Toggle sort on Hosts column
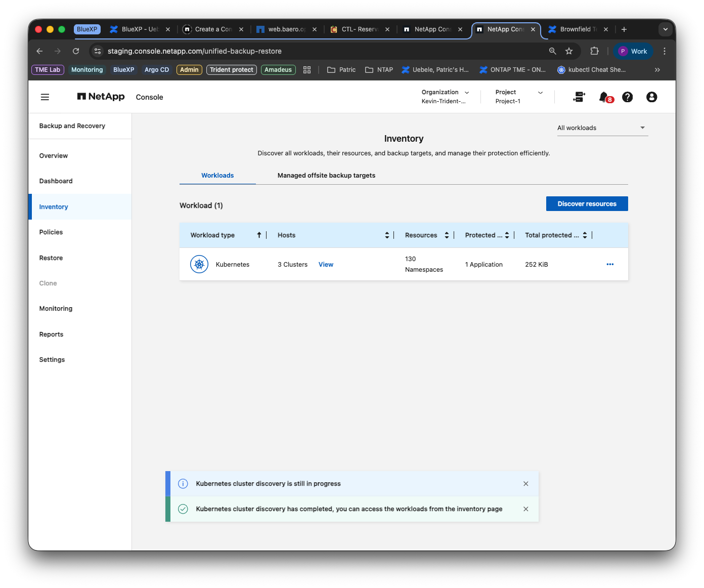 coord(387,235)
